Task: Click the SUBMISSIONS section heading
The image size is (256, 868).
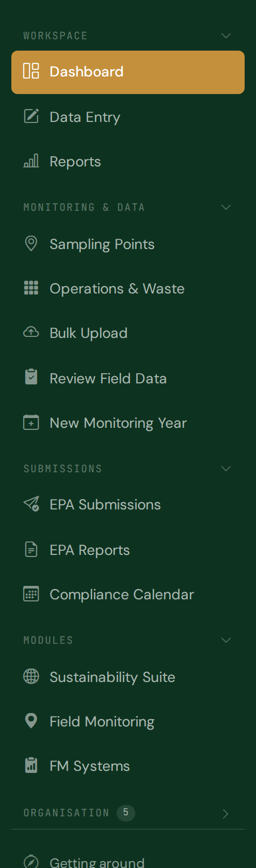Action: coord(63,469)
